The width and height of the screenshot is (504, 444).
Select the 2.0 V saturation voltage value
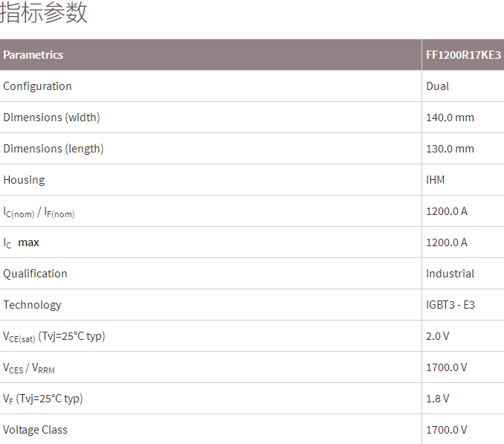pos(438,336)
